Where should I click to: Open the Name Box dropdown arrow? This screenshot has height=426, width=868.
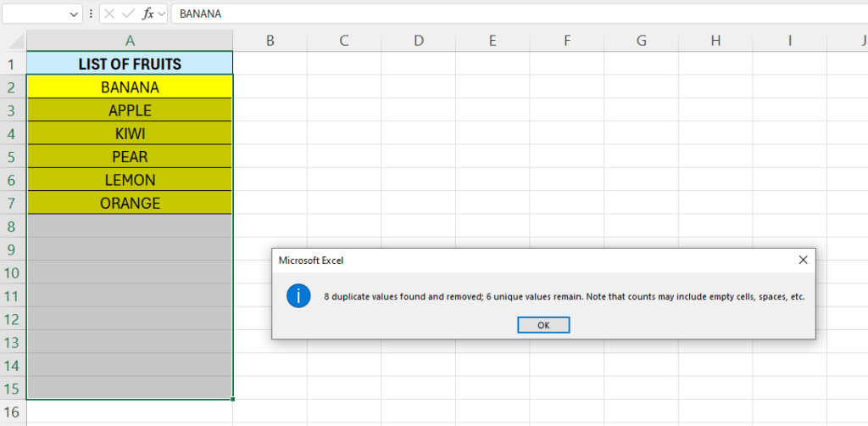click(x=73, y=14)
